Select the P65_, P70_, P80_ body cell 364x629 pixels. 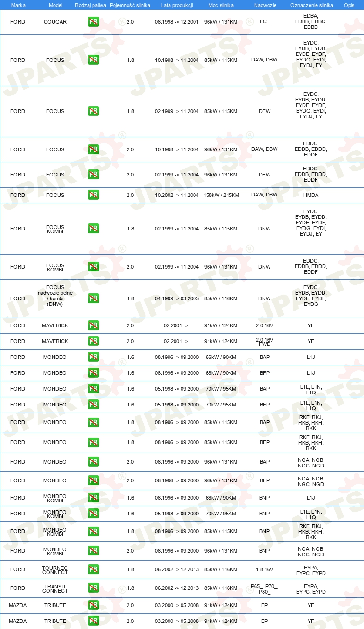coord(264,588)
